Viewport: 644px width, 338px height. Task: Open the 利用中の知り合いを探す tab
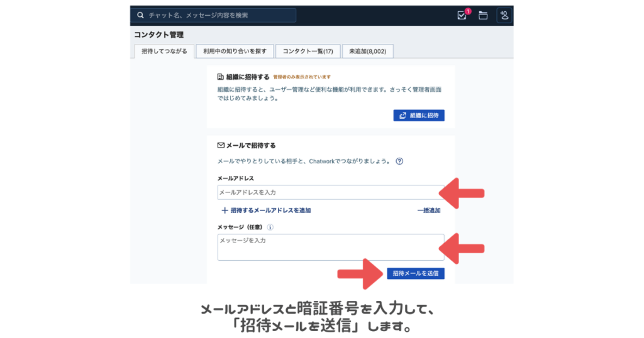coord(235,52)
